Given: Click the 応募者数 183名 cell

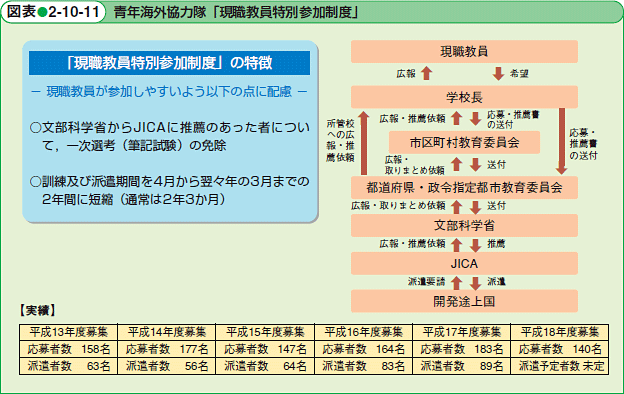Looking at the screenshot, I should tap(462, 349).
